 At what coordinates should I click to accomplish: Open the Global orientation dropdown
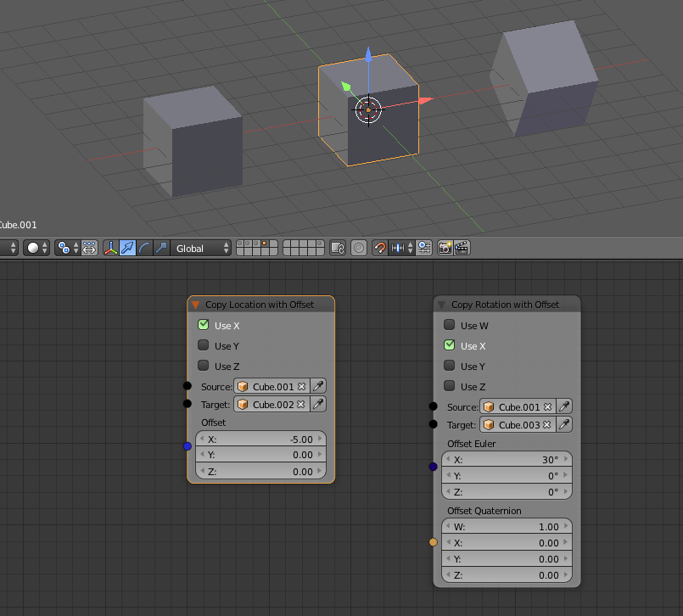(201, 249)
